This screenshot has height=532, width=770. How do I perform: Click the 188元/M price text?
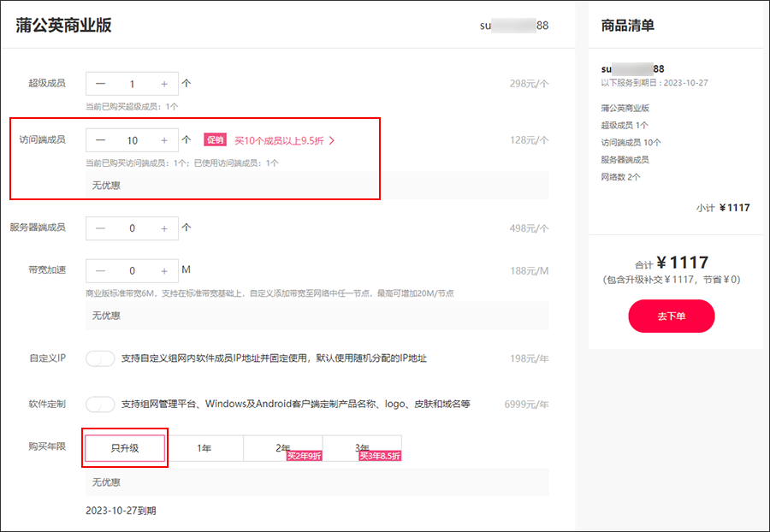coord(530,271)
